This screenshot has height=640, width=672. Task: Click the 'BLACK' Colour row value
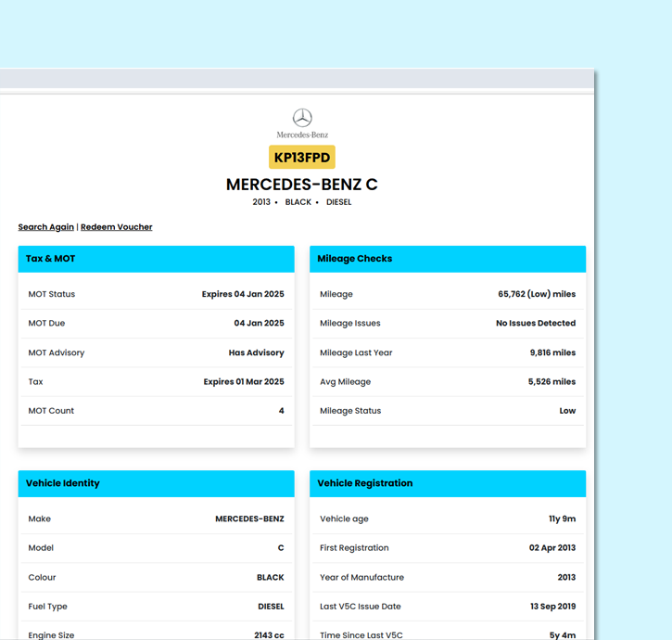tap(271, 577)
